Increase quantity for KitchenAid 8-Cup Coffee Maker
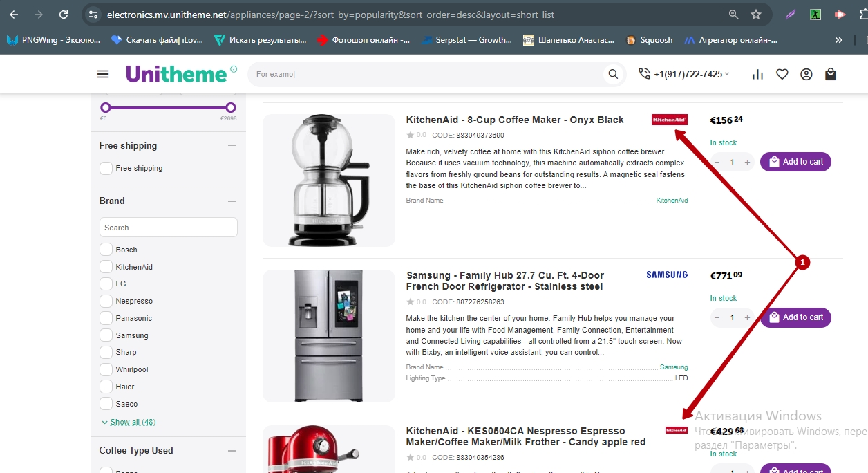Viewport: 868px width, 473px height. [747, 162]
